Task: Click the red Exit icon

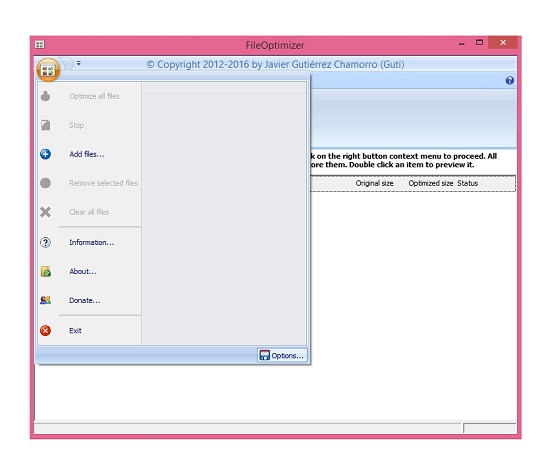Action: (x=46, y=330)
